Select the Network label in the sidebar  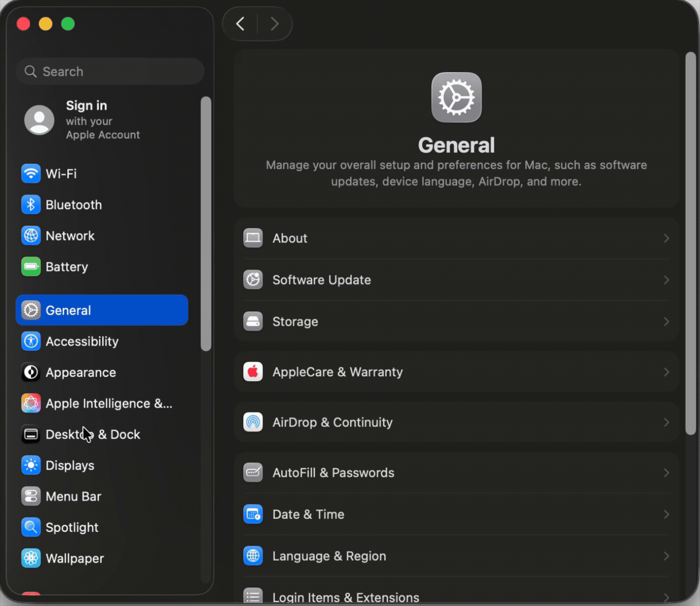pyautogui.click(x=70, y=236)
